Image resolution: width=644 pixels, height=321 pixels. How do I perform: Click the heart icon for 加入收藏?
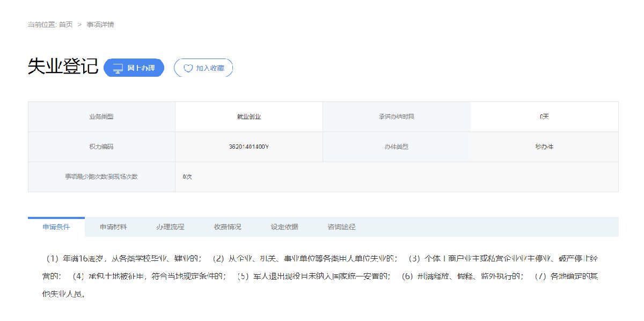[188, 68]
